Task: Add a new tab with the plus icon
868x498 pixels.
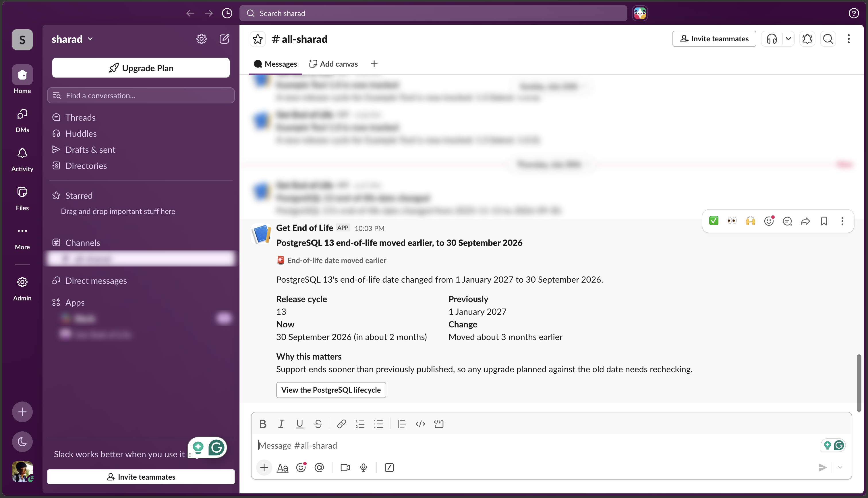Action: click(374, 64)
